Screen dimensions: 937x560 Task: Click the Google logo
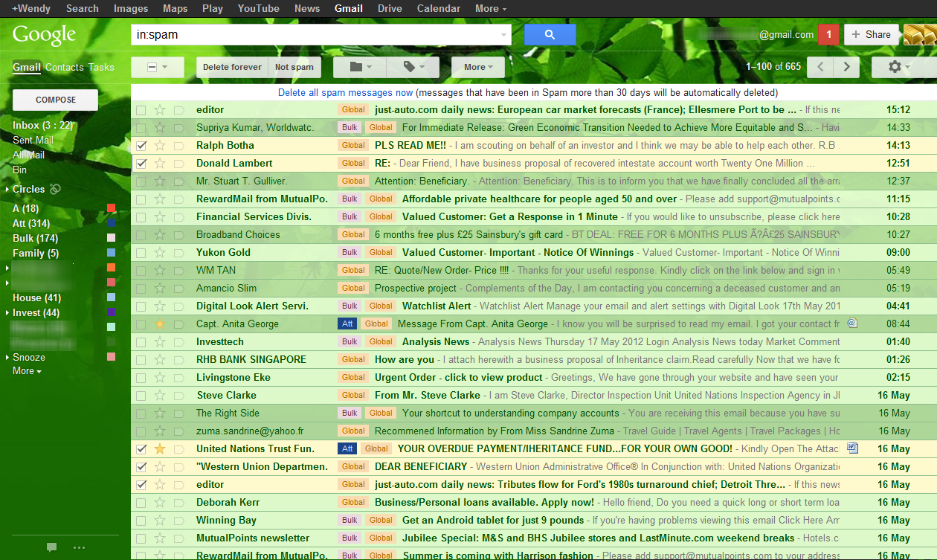45,34
